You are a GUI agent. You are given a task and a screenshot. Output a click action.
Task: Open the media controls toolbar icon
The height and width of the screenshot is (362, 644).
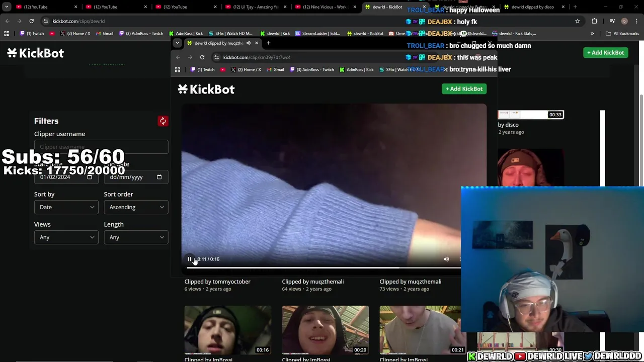click(612, 21)
